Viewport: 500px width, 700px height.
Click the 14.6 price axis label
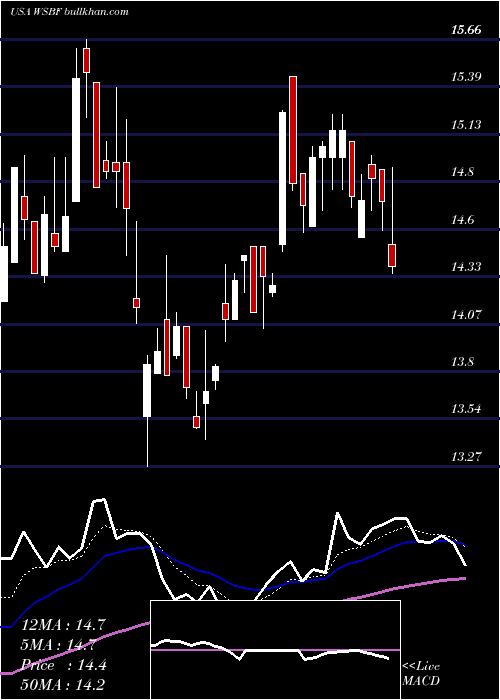tap(462, 220)
